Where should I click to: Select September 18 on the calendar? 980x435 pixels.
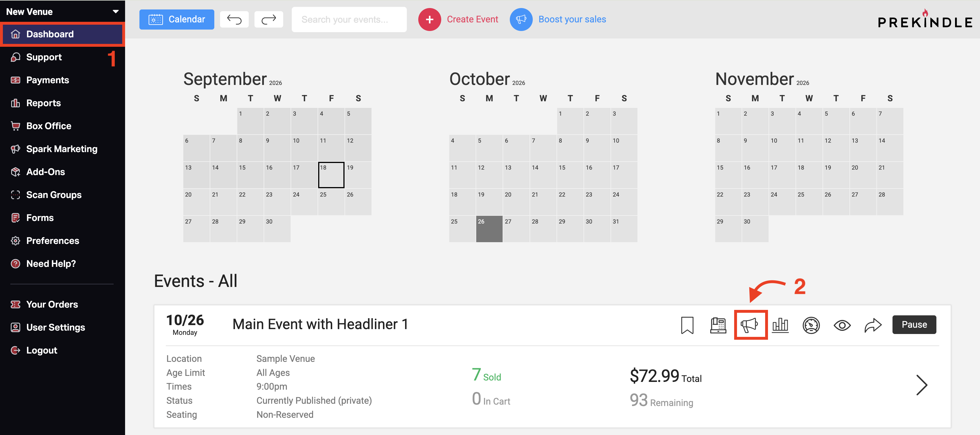[331, 175]
